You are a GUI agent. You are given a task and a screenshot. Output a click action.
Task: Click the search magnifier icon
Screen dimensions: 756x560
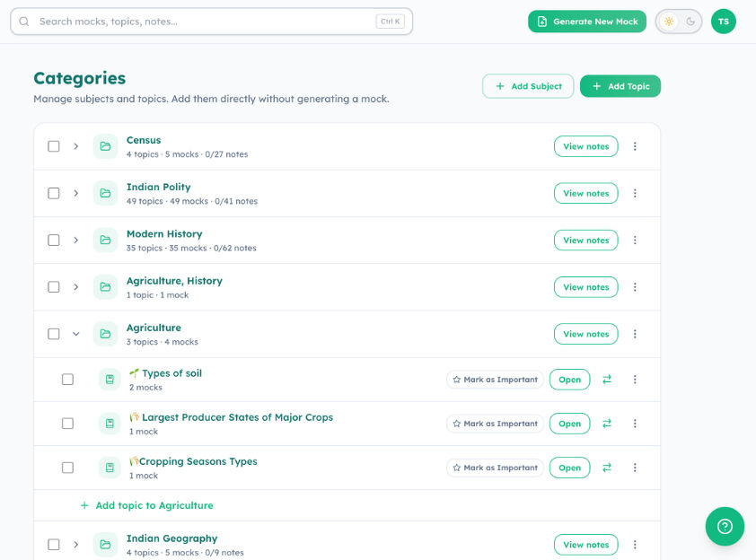coord(24,22)
